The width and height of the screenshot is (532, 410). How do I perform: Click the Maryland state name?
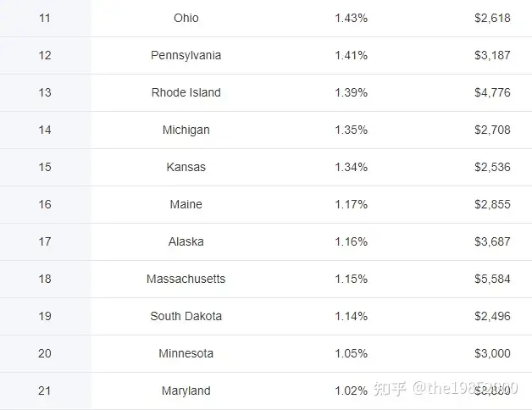[x=186, y=391]
